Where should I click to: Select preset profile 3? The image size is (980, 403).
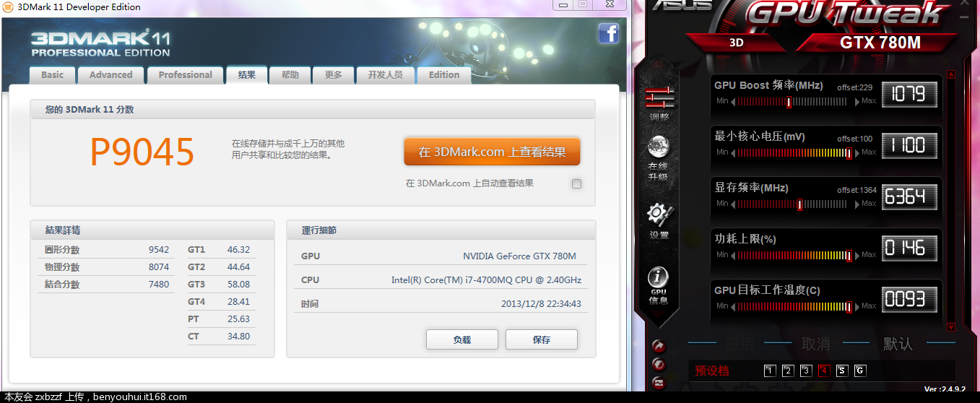pos(806,370)
